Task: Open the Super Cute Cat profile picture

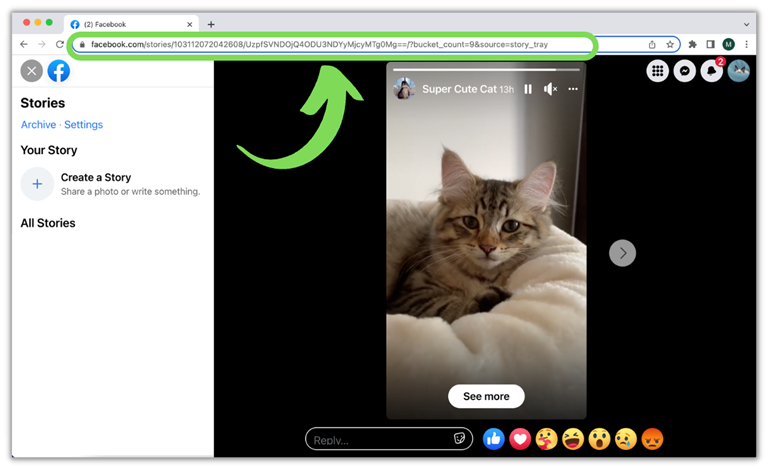Action: 405,89
